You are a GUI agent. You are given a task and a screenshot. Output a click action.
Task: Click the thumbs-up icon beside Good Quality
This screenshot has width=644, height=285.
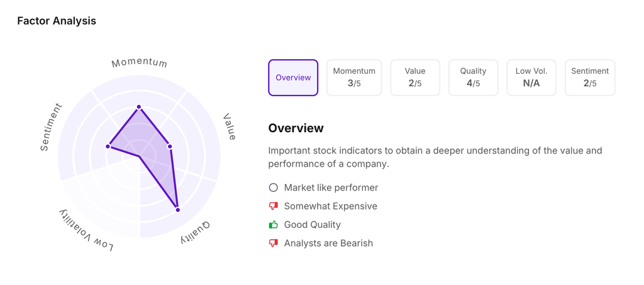pyautogui.click(x=273, y=225)
